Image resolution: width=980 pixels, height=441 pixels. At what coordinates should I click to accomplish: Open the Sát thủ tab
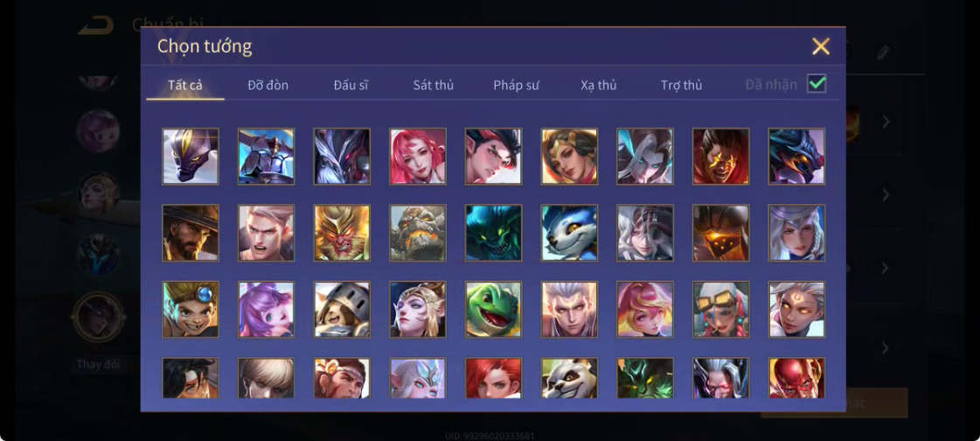click(433, 85)
